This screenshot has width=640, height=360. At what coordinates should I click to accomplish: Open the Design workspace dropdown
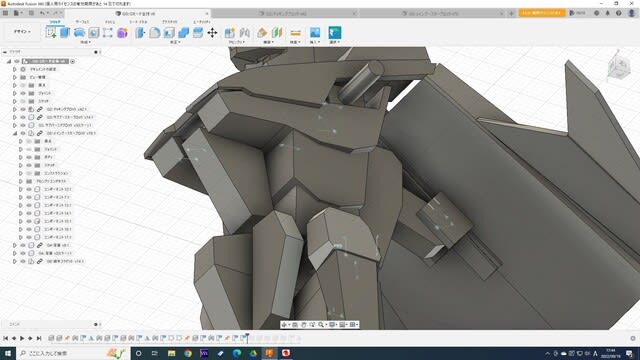pos(22,31)
